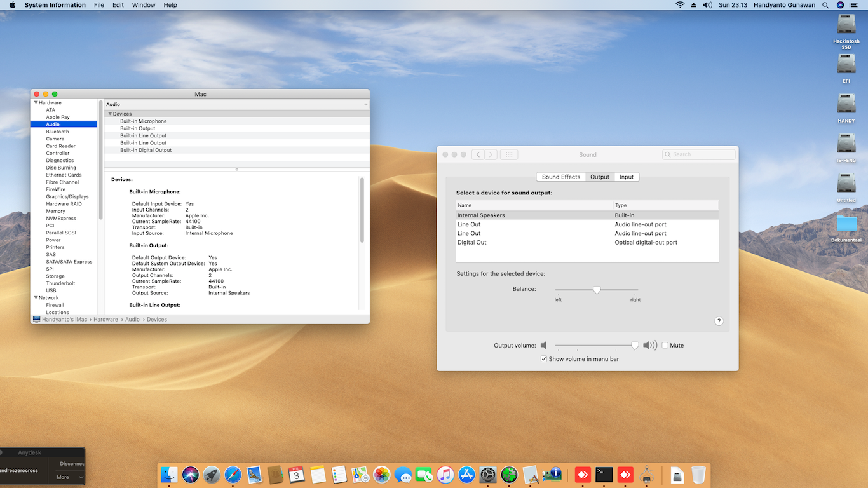Open System Preferences from the dock
Viewport: 868px width, 488px height.
click(x=487, y=475)
